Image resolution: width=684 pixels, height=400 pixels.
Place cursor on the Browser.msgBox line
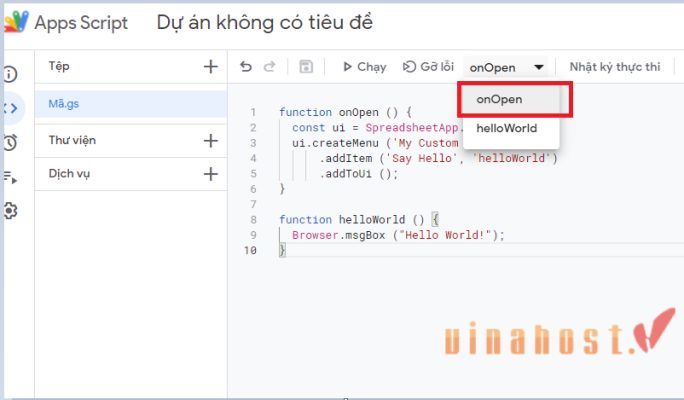(x=398, y=235)
